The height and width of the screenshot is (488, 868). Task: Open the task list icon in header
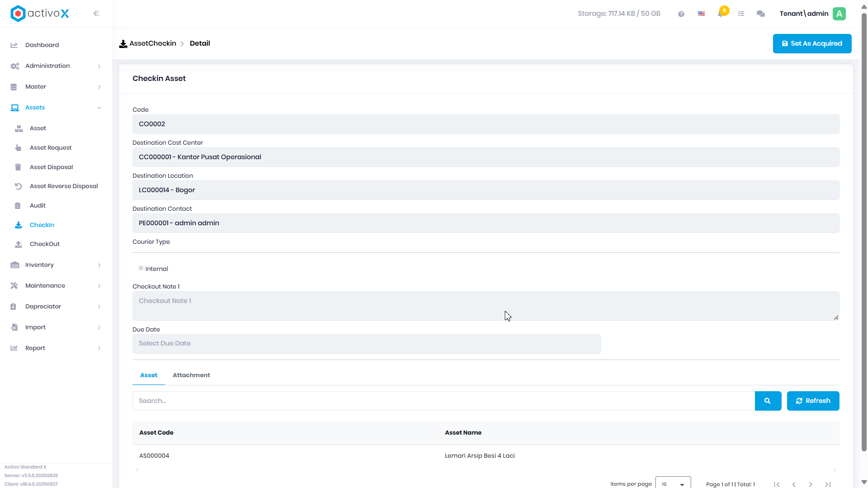tap(741, 14)
